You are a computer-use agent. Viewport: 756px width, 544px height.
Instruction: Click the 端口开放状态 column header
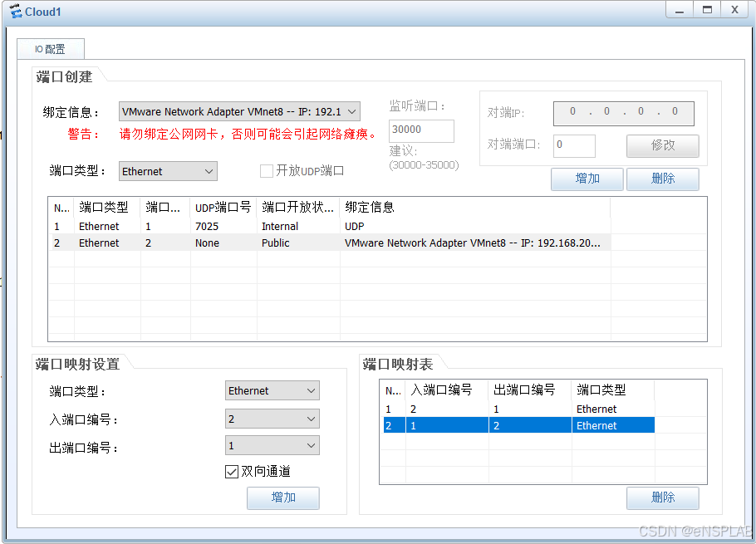pos(298,208)
